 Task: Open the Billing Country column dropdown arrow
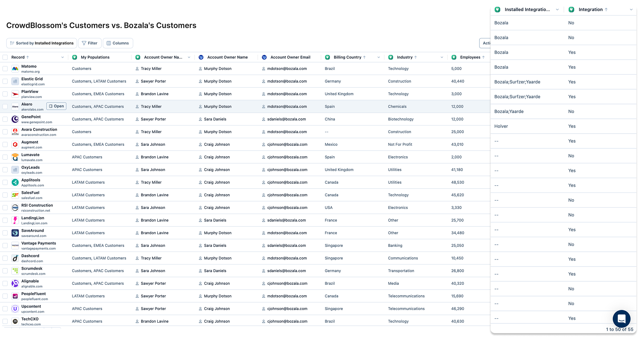[378, 57]
